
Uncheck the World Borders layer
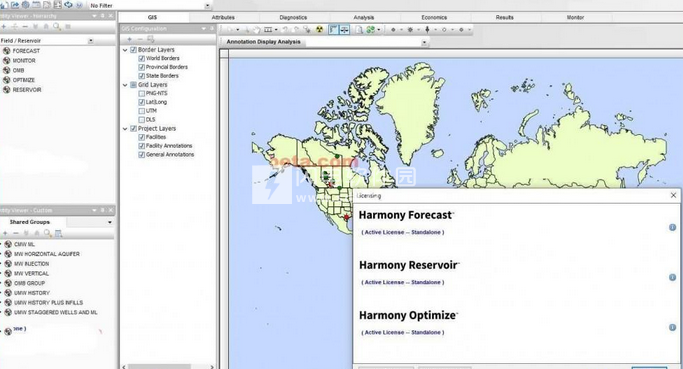(x=142, y=58)
